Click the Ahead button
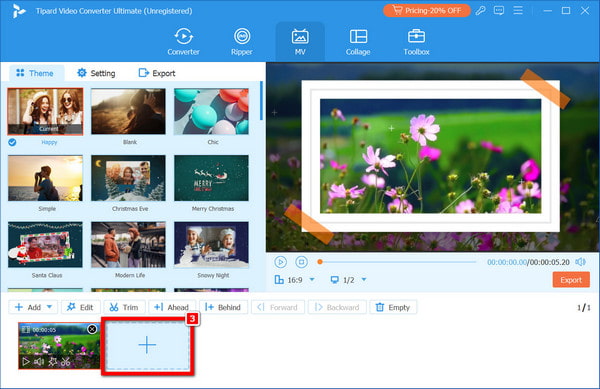 (x=171, y=307)
